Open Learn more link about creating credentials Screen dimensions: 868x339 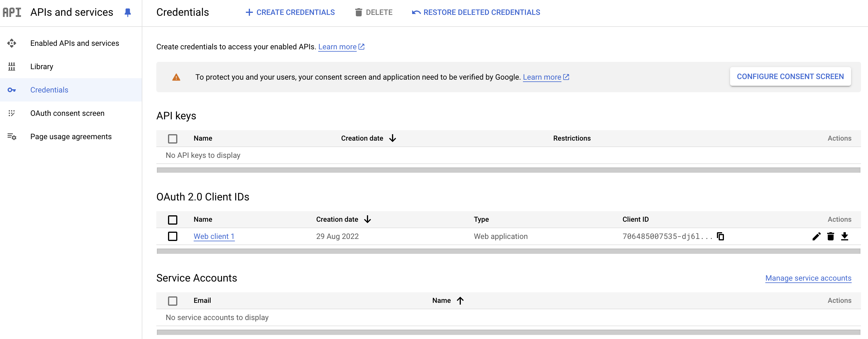[x=337, y=47]
